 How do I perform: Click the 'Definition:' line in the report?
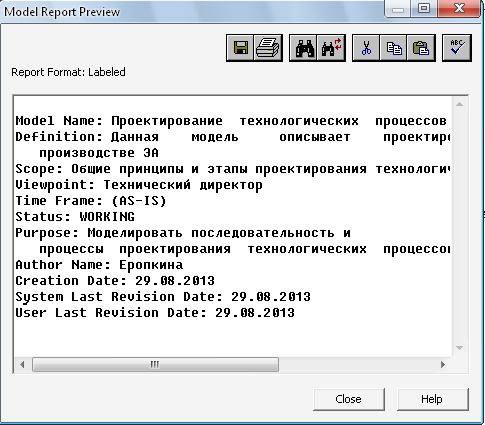pos(232,137)
